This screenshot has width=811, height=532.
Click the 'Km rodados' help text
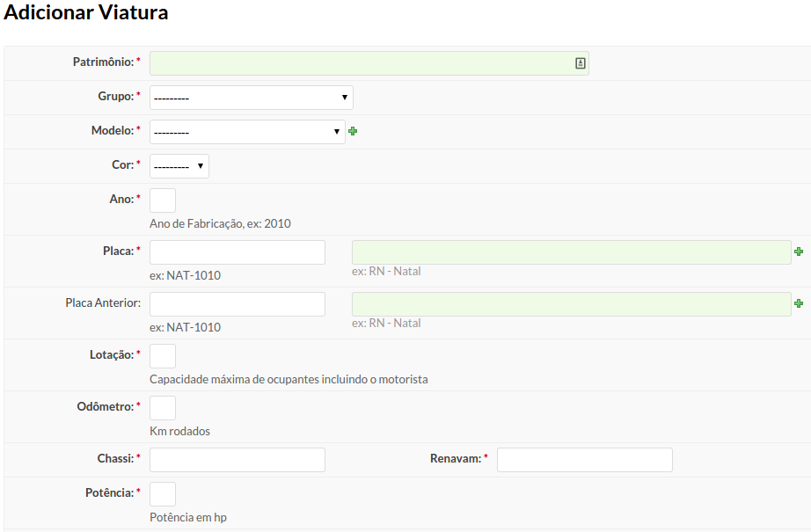tap(179, 431)
